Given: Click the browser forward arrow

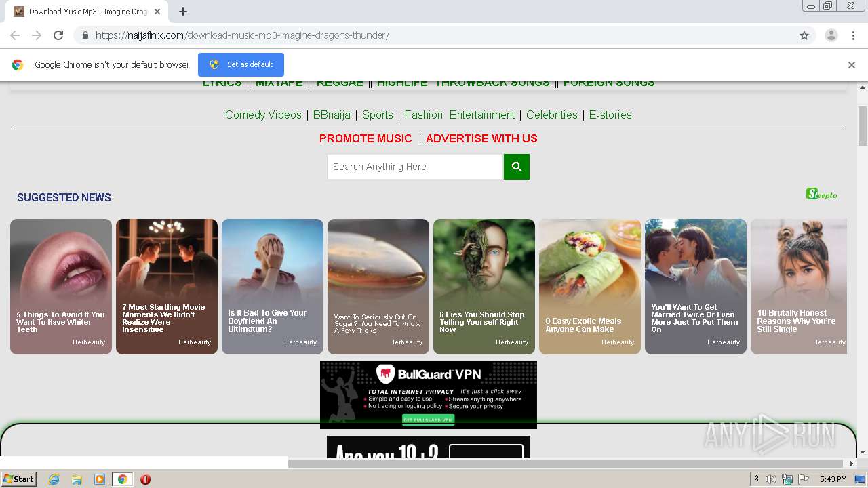Looking at the screenshot, I should pyautogui.click(x=37, y=35).
